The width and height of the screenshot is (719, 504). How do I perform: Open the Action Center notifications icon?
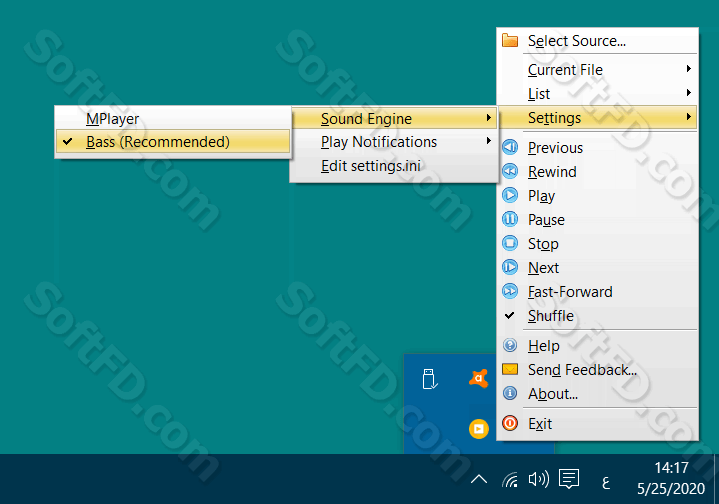(569, 479)
